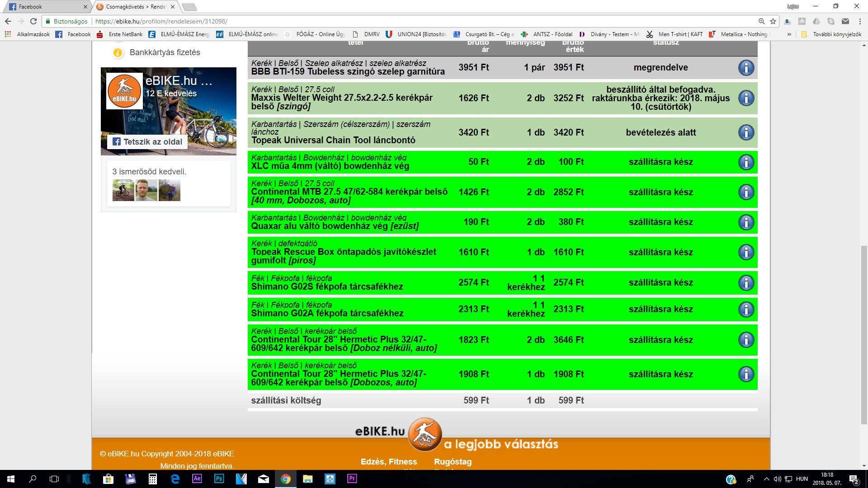868x488 pixels.
Task: Open the Chrome three-dot menu
Action: coord(860,21)
